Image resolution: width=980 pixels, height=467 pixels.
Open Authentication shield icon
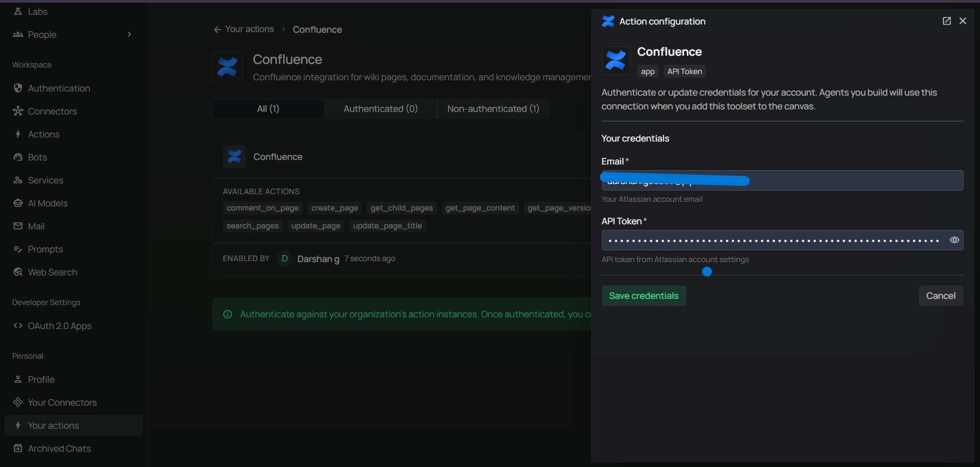point(18,88)
